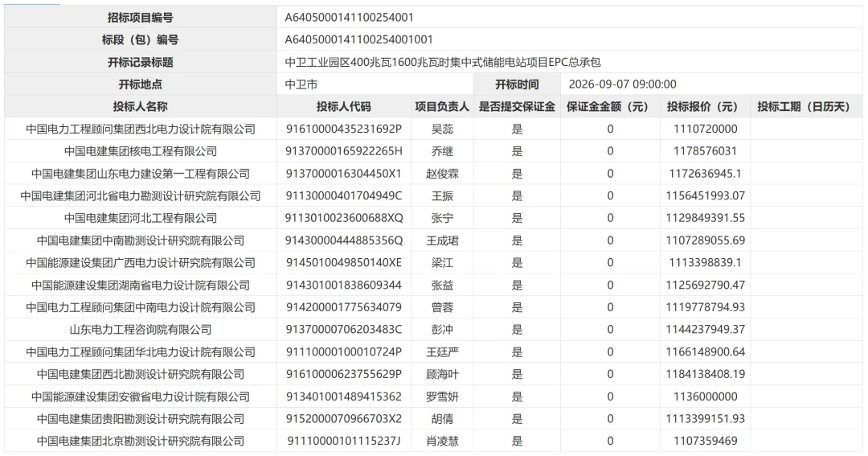Click bid price 1107359469

706,441
